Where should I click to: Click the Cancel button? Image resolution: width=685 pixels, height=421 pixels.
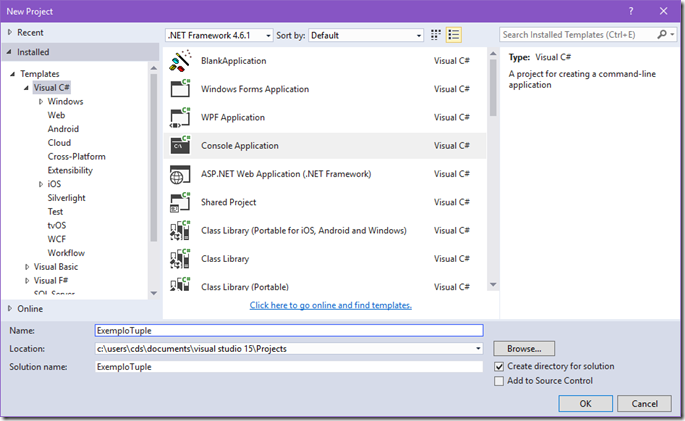coord(644,404)
